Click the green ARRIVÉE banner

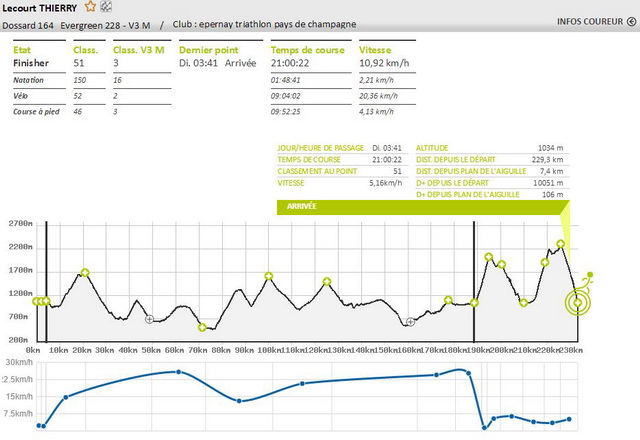(x=423, y=207)
